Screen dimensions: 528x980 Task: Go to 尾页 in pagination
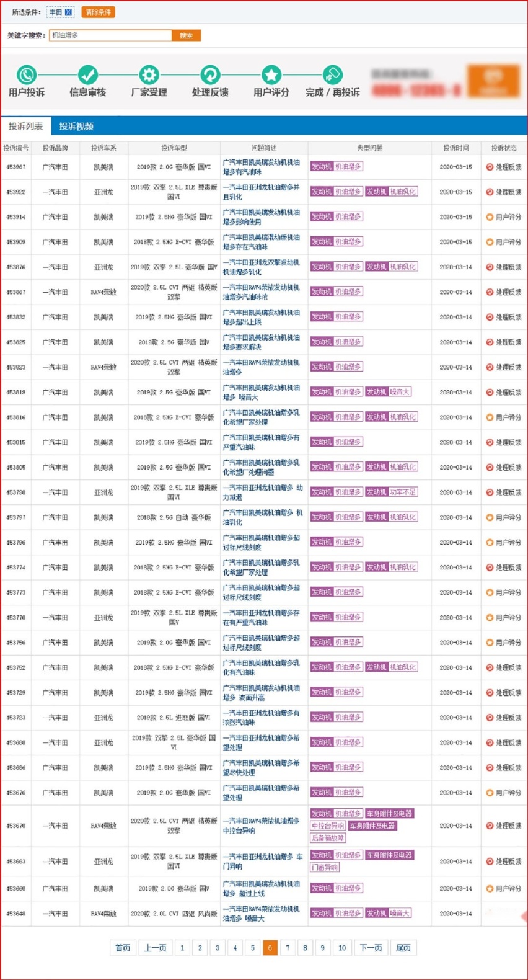pos(403,948)
